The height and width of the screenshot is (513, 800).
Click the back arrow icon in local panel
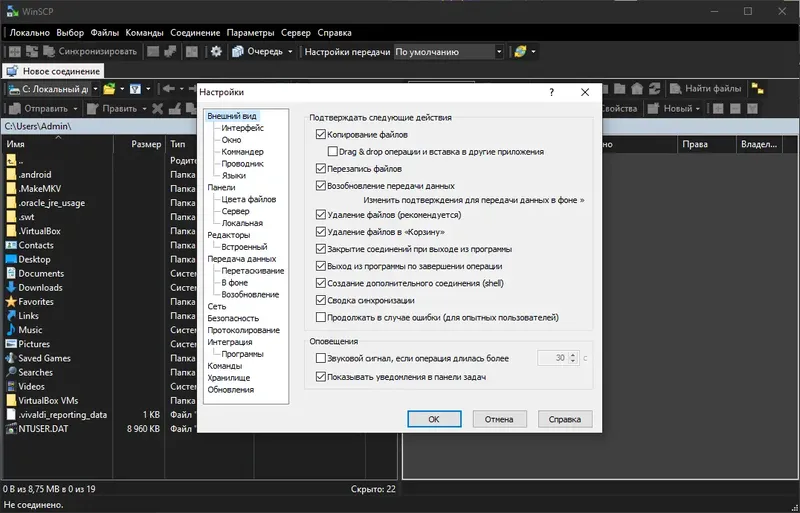coord(168,89)
